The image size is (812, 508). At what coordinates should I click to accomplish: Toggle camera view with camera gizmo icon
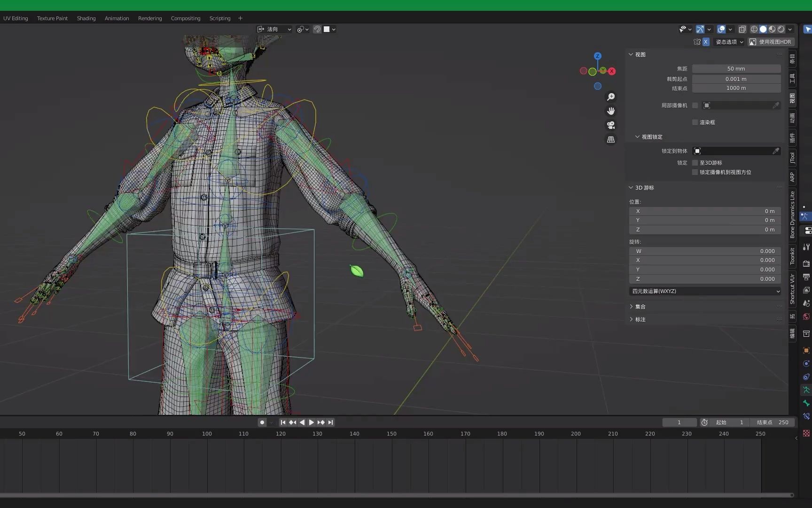click(611, 125)
